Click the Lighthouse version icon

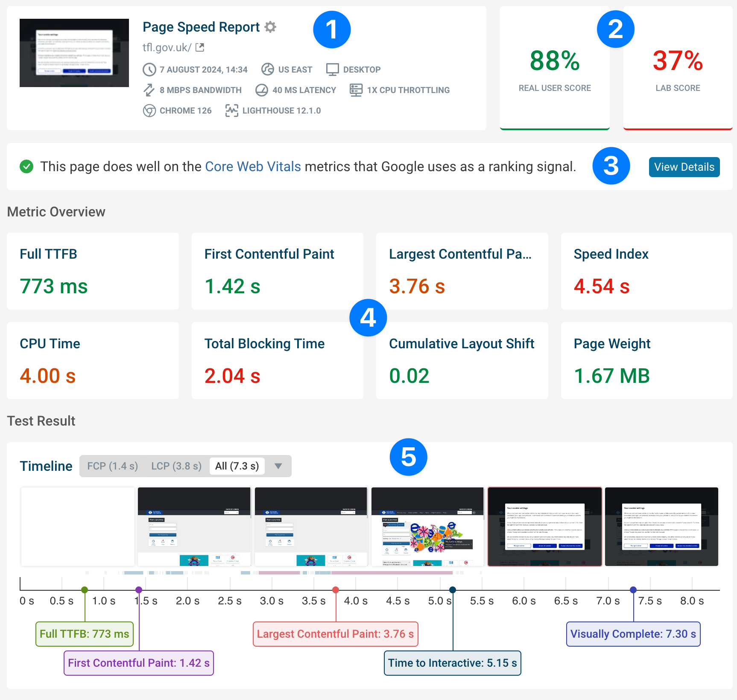[232, 111]
